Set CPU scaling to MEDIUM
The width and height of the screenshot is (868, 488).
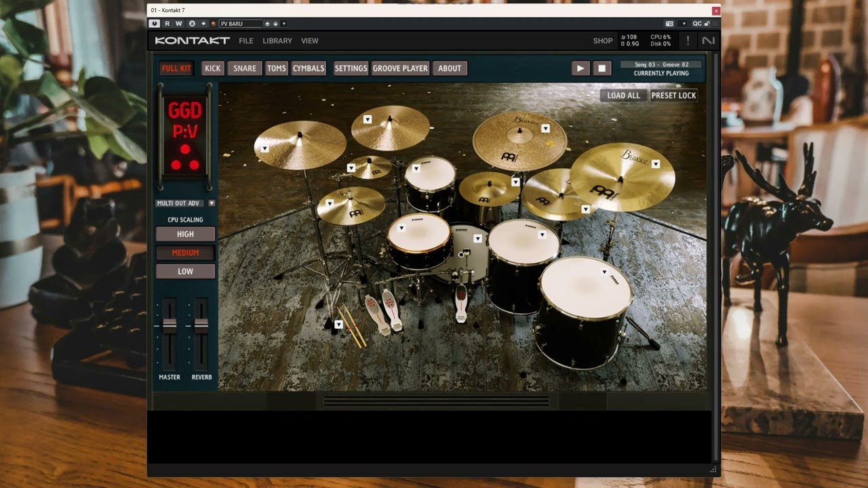(185, 253)
